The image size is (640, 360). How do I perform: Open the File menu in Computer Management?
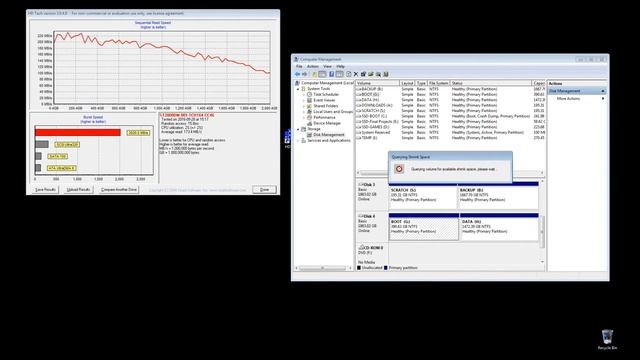(x=299, y=66)
